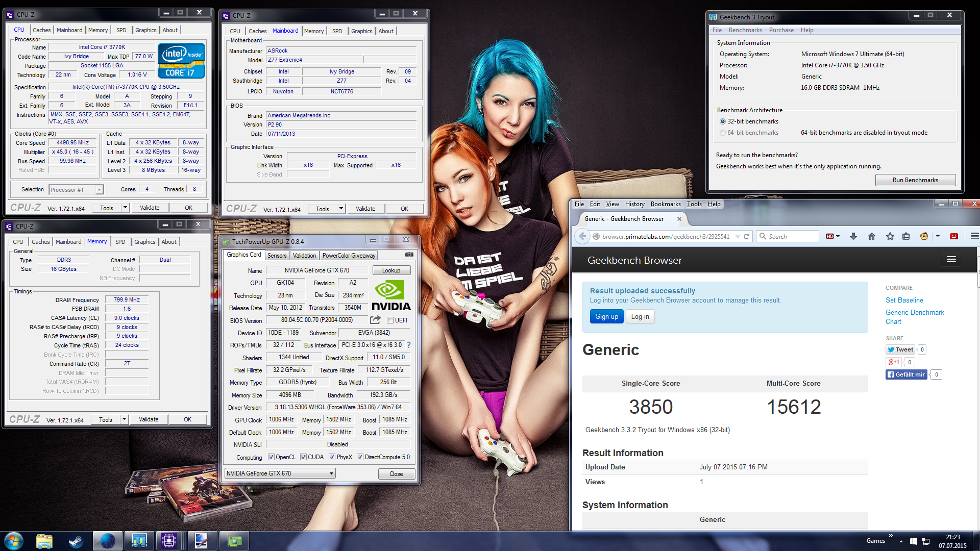Open the HD extension dropdown arrow
Image resolution: width=980 pixels, height=551 pixels.
tap(838, 236)
